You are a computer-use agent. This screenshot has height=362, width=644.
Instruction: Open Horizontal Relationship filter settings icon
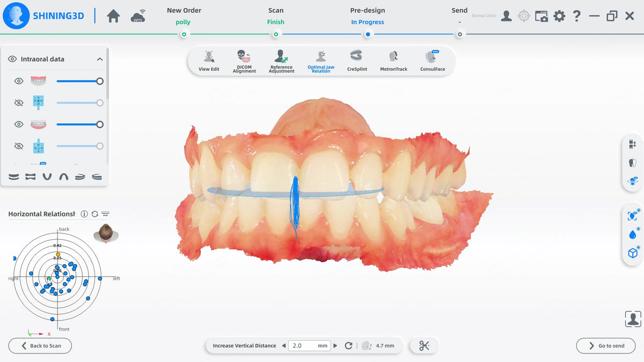pyautogui.click(x=105, y=214)
